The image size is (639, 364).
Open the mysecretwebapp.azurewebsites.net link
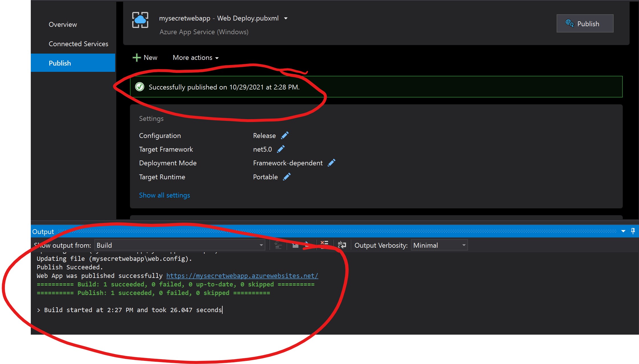click(x=242, y=276)
